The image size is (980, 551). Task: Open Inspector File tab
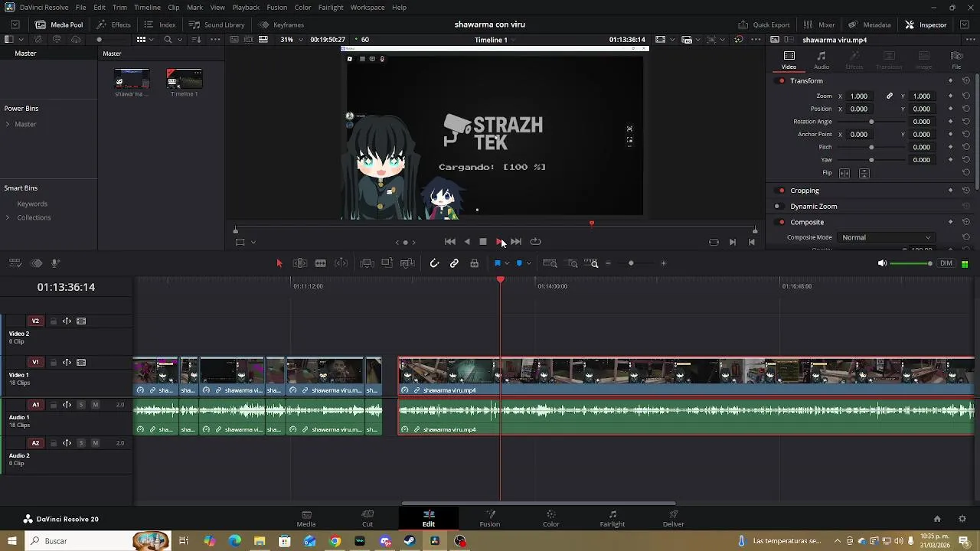point(956,60)
